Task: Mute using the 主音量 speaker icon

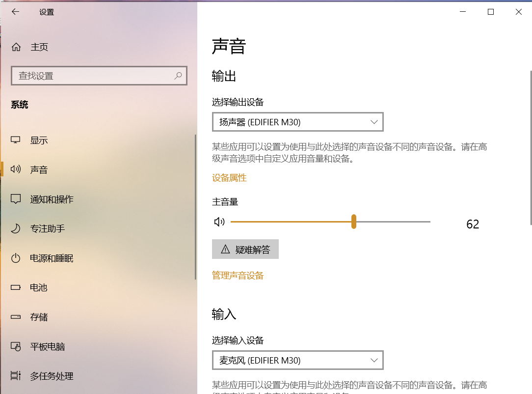Action: (x=219, y=222)
